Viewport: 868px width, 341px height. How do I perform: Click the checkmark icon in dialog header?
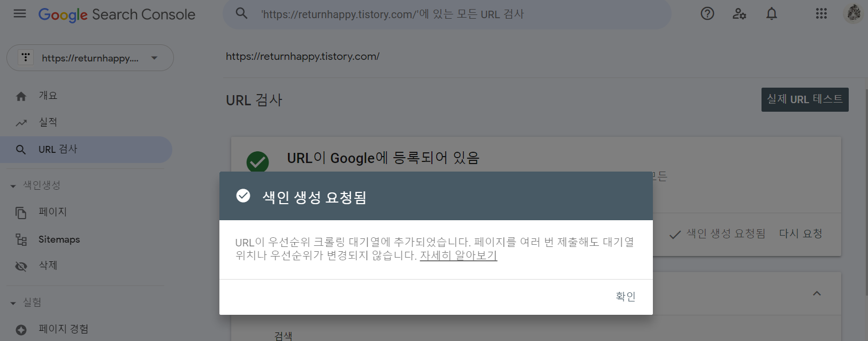coord(243,196)
